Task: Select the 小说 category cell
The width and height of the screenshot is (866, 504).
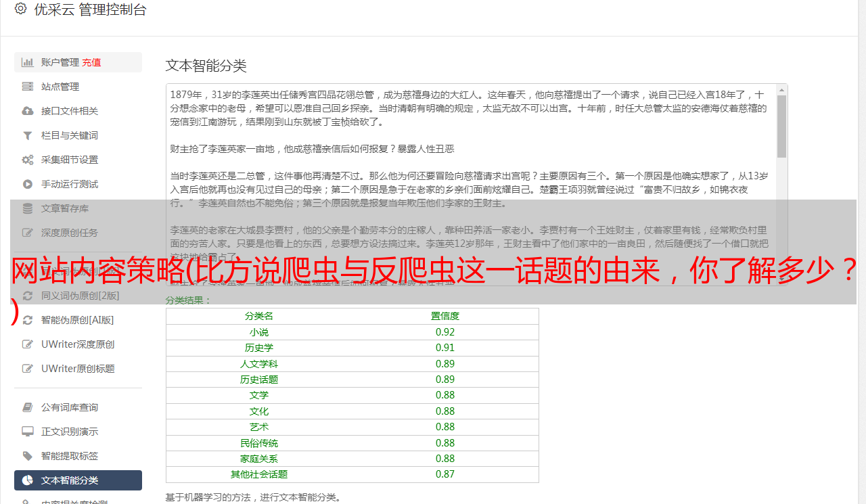Action: click(259, 332)
